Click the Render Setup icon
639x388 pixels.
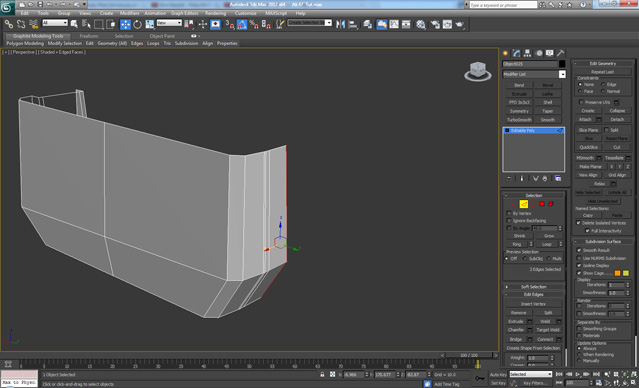tap(435, 24)
